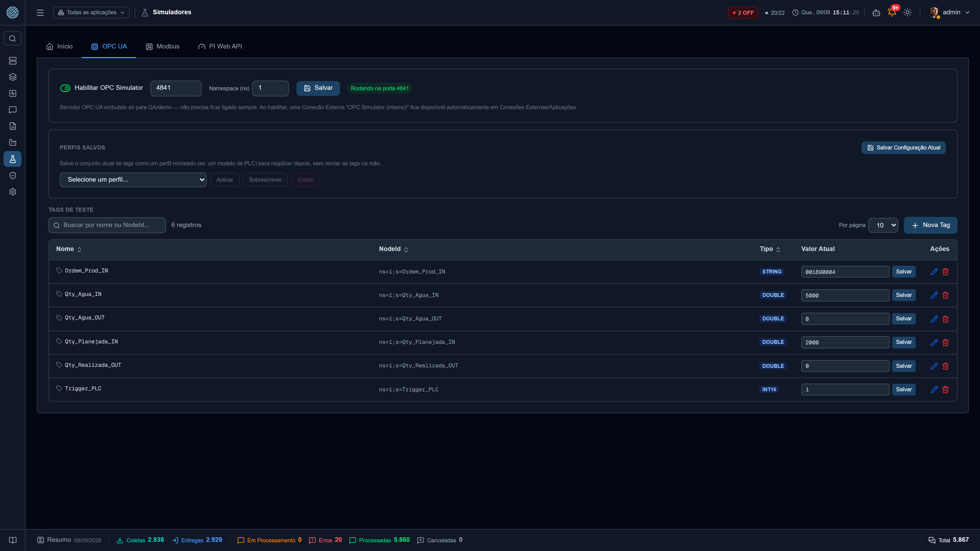Focus the OPC port field 4841
The height and width of the screenshot is (551, 980).
(x=176, y=88)
